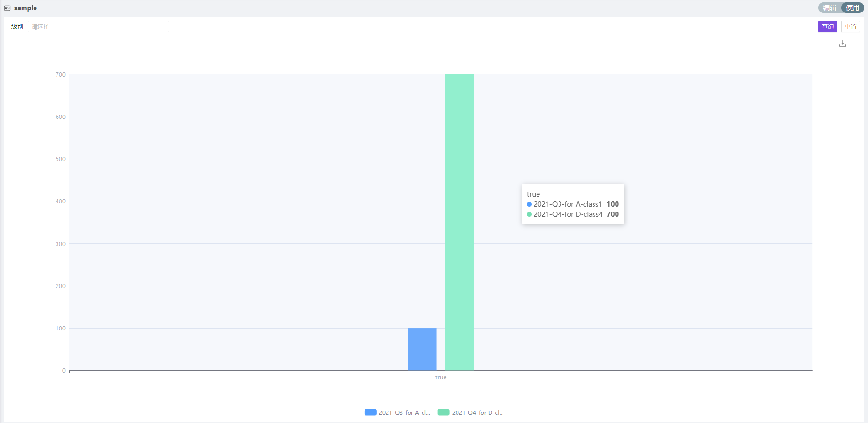Toggle the 2021-Q4-for D-cl... legend series label
This screenshot has height=423, width=868.
(478, 412)
